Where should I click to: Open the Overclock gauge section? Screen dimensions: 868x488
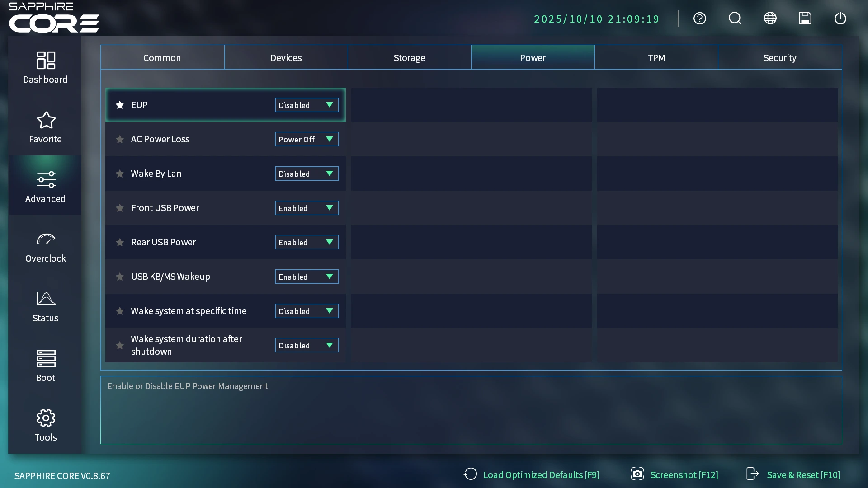pos(45,246)
